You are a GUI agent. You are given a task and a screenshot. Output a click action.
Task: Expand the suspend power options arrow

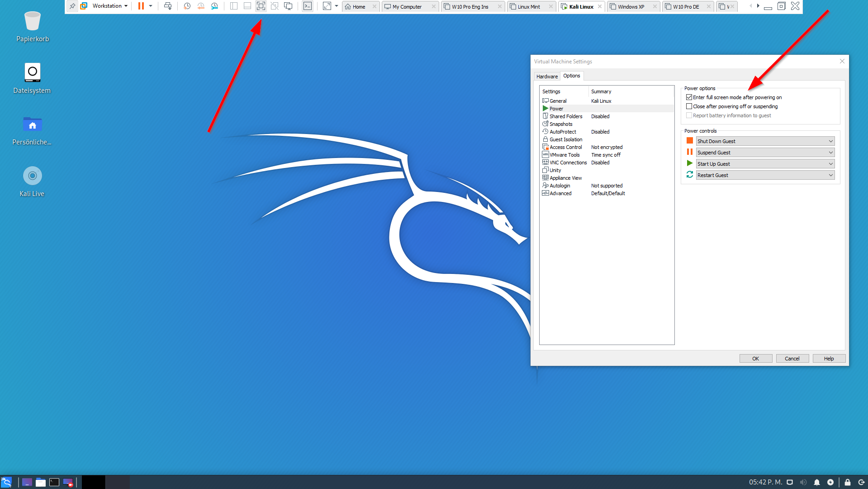[151, 6]
